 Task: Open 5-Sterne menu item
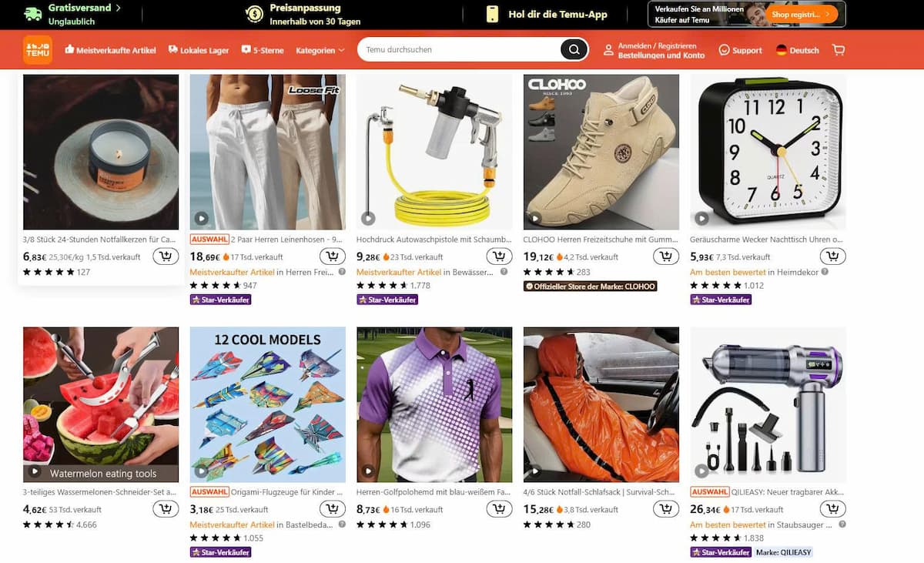[x=263, y=50]
